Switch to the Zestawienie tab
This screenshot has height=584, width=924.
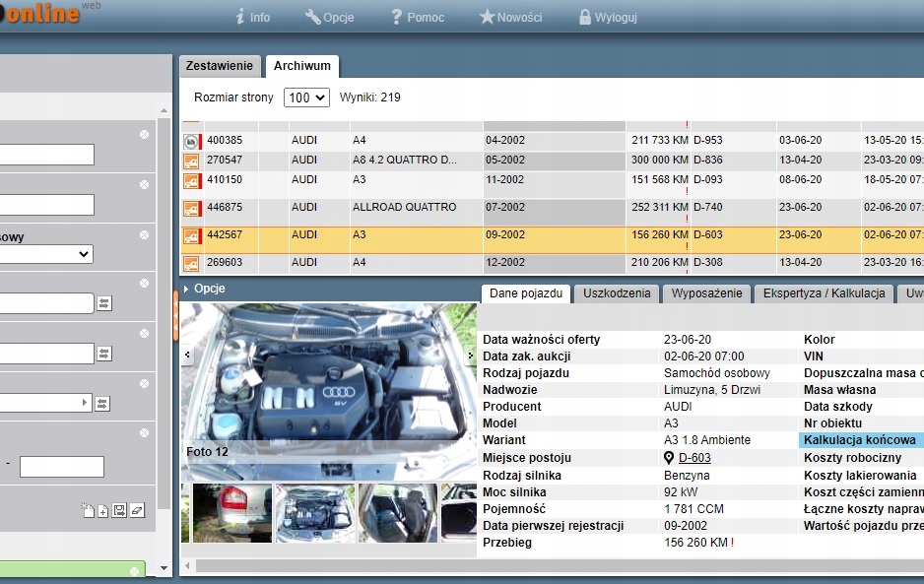pos(220,66)
